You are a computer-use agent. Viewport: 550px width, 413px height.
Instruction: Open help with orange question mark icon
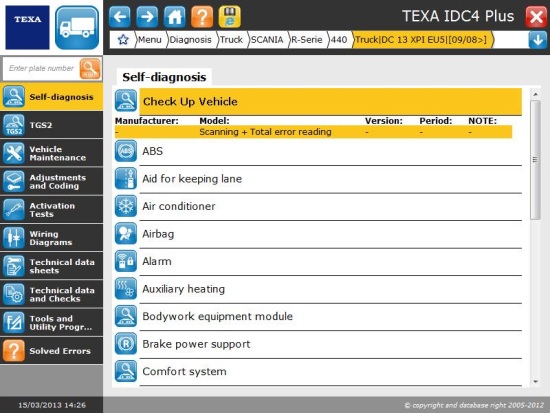(202, 16)
